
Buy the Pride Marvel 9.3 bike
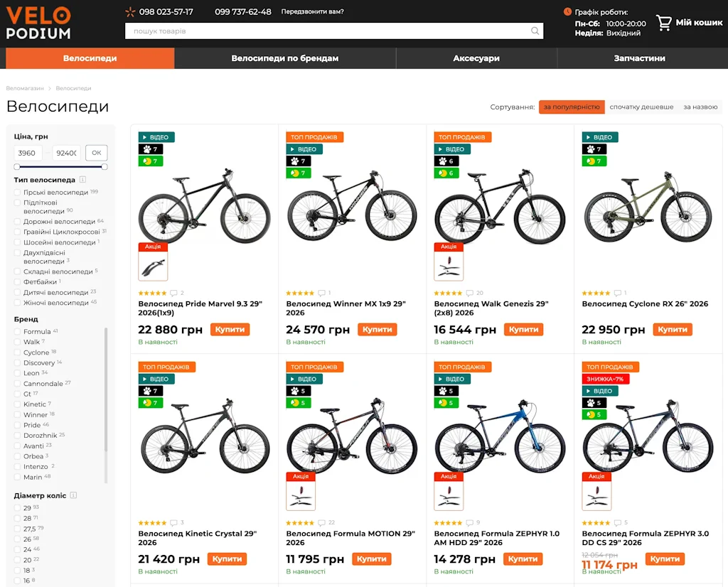pyautogui.click(x=230, y=330)
